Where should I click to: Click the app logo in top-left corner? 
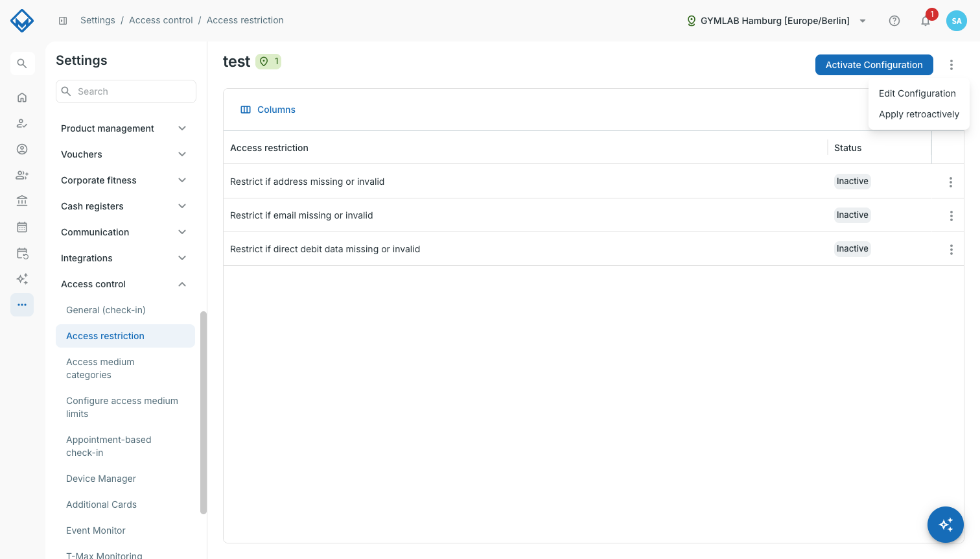coord(22,21)
